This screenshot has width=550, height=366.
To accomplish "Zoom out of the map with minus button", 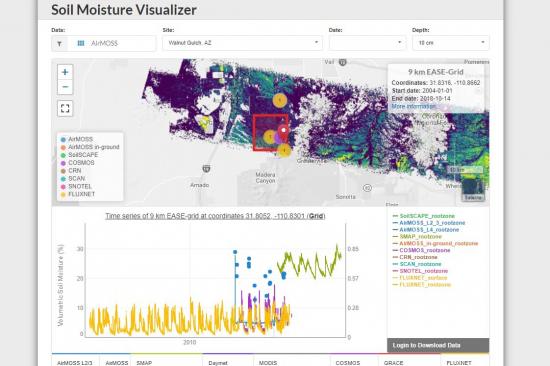I will tap(65, 87).
